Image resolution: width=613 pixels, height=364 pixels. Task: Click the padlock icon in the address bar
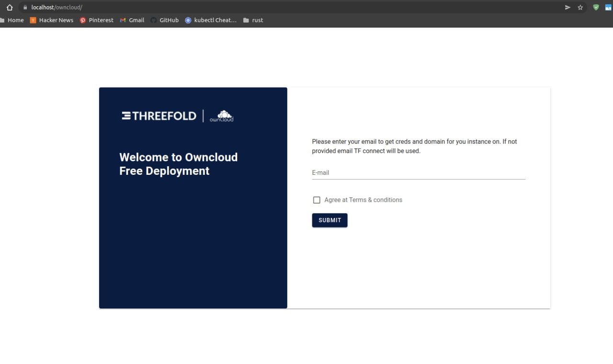tap(25, 7)
